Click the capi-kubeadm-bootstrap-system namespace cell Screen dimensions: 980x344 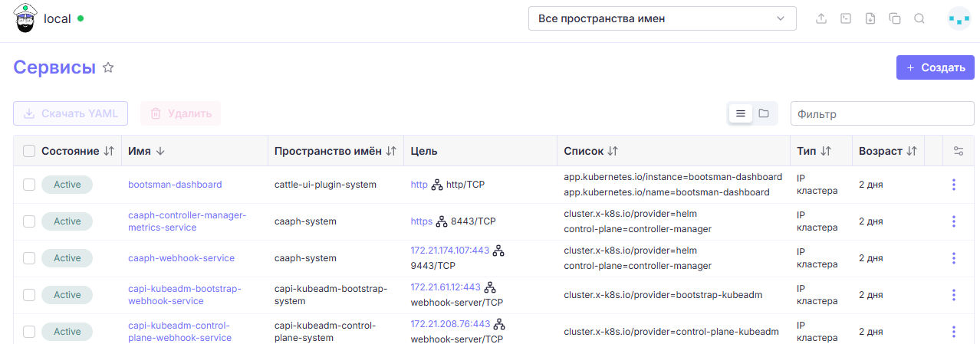coord(331,295)
